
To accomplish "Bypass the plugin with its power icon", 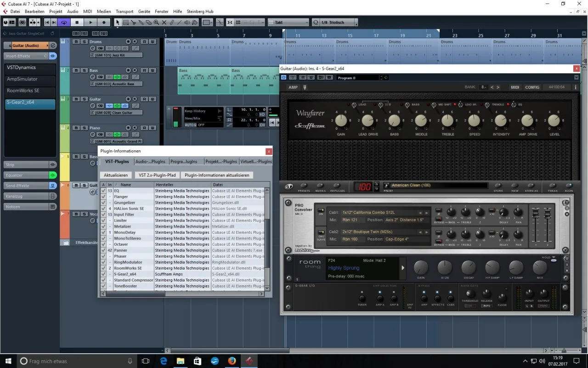I will pos(284,78).
